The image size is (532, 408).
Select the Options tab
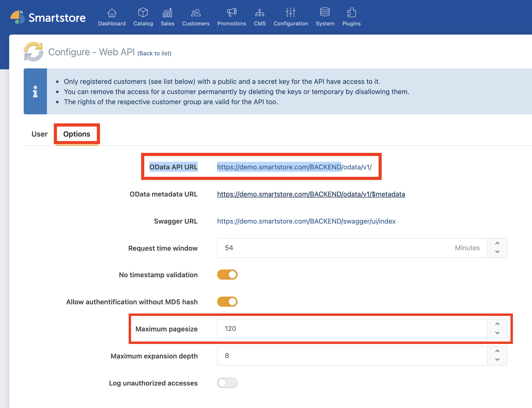pyautogui.click(x=77, y=134)
